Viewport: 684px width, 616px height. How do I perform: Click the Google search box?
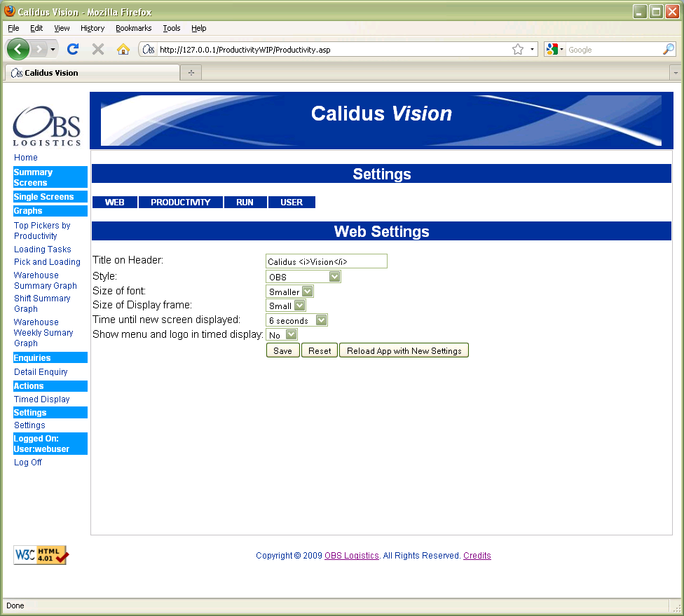[x=613, y=49]
